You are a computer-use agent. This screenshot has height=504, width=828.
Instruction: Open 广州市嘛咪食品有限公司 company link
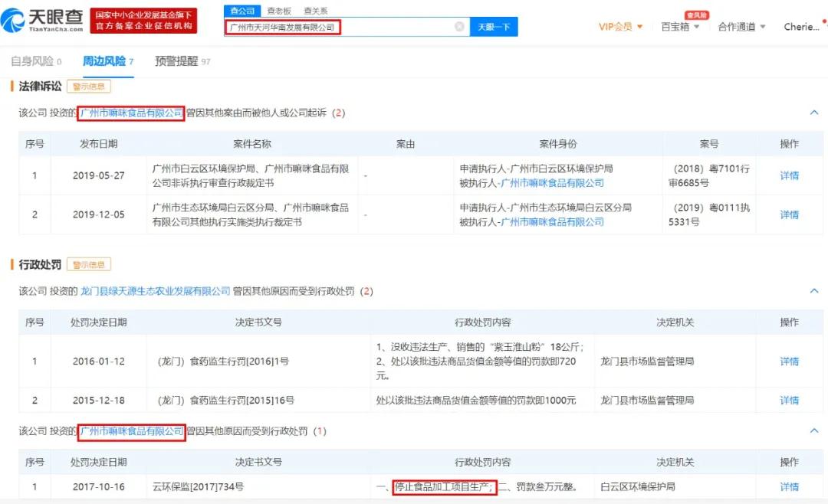click(131, 112)
